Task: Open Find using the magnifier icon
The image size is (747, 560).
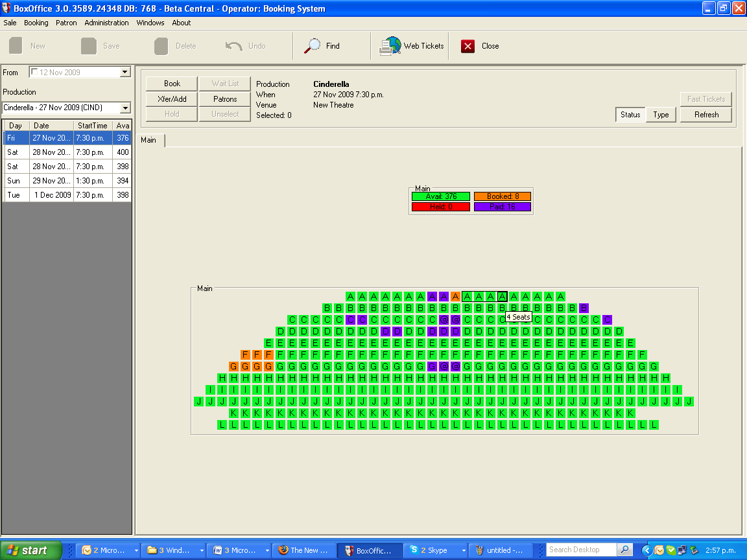Action: coord(313,45)
